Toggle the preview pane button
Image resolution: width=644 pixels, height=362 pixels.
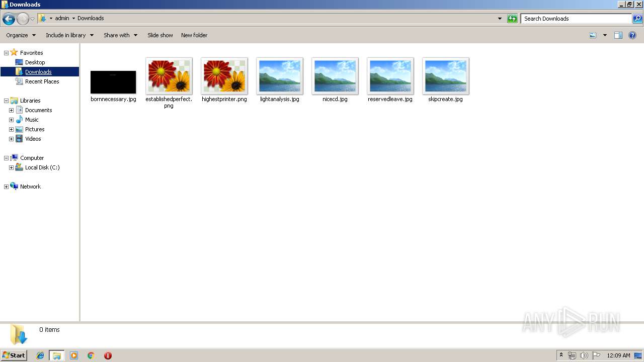point(618,35)
